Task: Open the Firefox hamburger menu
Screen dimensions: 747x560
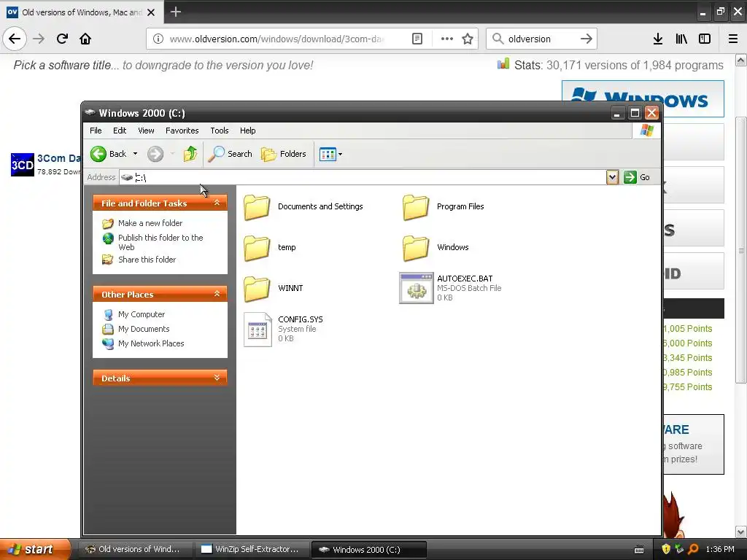Action: pyautogui.click(x=733, y=39)
